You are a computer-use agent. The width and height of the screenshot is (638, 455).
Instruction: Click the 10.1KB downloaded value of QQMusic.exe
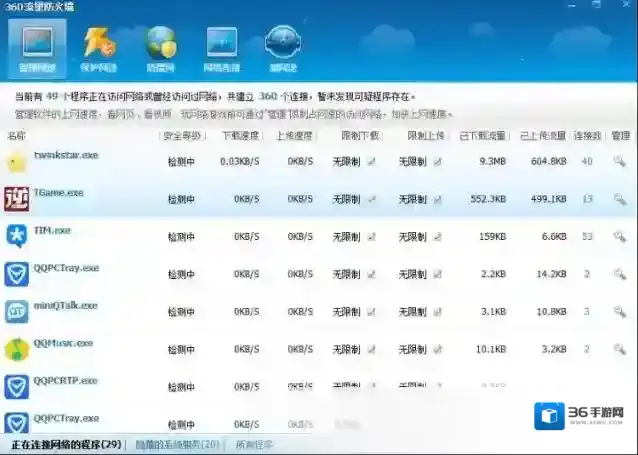pos(491,349)
